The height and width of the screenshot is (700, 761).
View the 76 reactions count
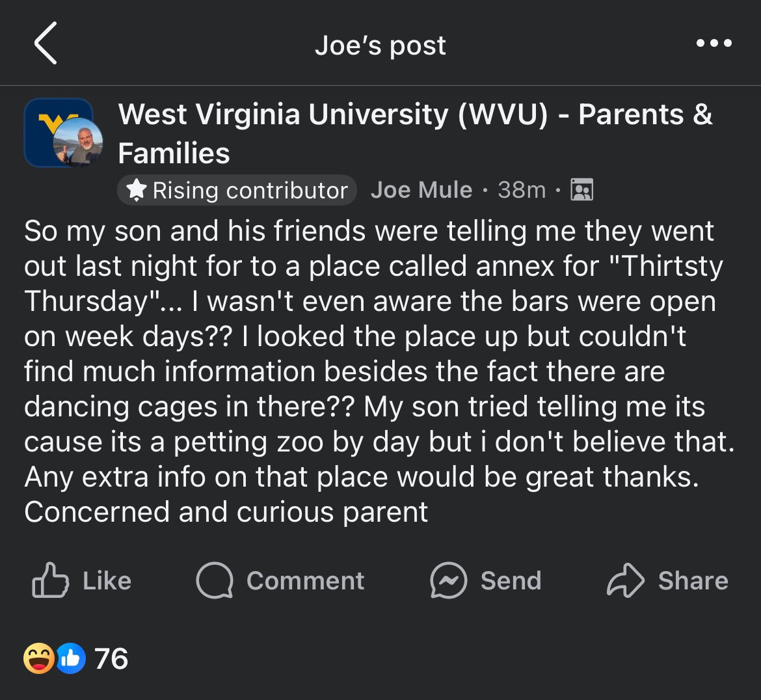tap(111, 658)
